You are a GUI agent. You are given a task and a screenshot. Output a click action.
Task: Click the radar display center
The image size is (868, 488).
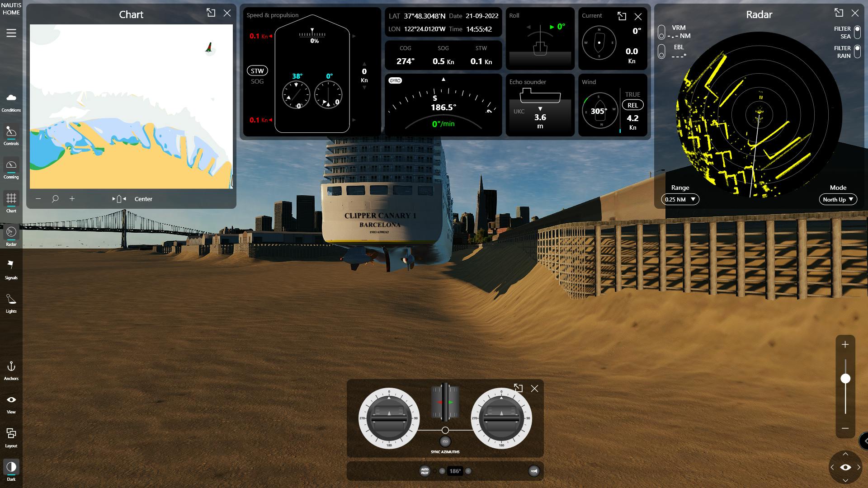coord(759,114)
